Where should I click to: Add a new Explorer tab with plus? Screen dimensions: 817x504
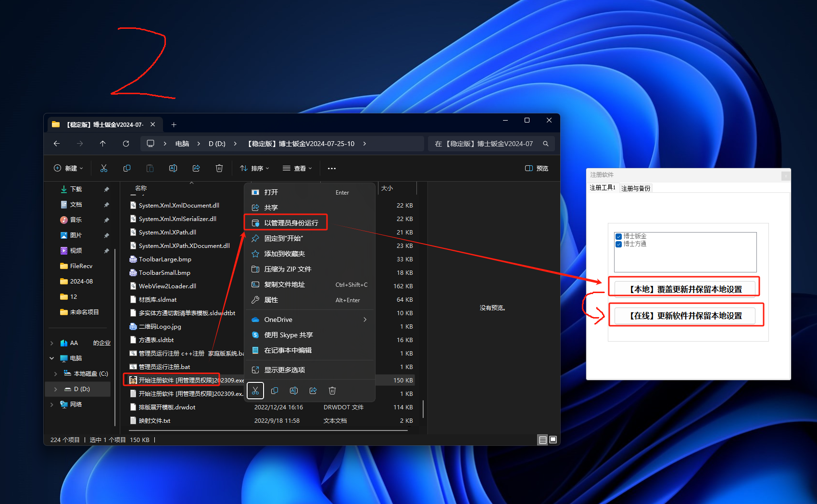(174, 124)
